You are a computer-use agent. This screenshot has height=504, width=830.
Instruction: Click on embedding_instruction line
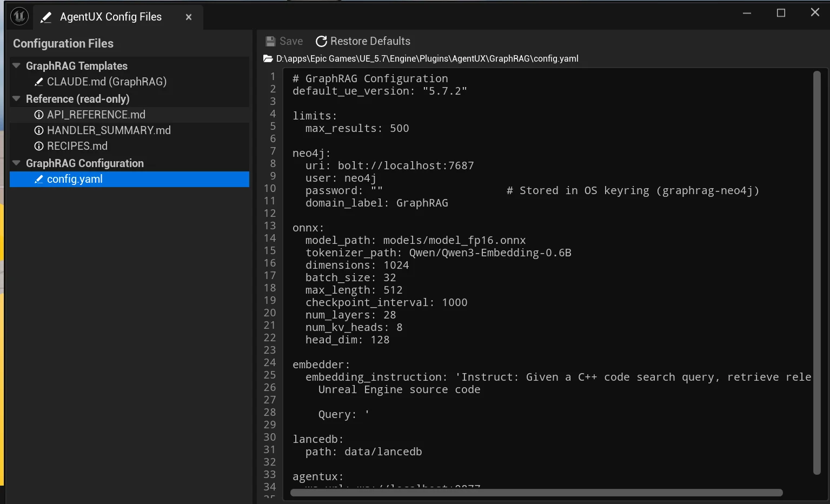pos(559,377)
